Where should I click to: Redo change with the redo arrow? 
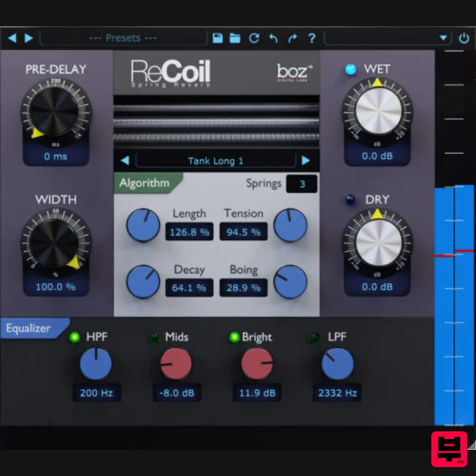pos(292,38)
